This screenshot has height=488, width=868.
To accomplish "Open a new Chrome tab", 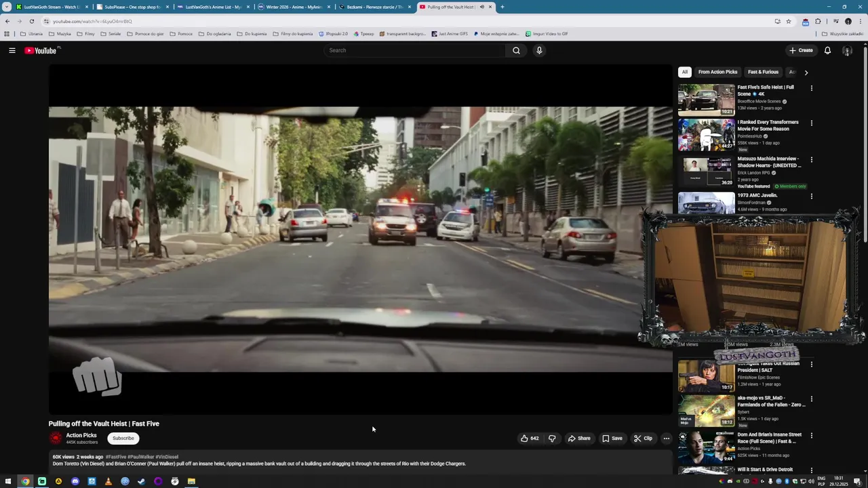I will point(502,7).
